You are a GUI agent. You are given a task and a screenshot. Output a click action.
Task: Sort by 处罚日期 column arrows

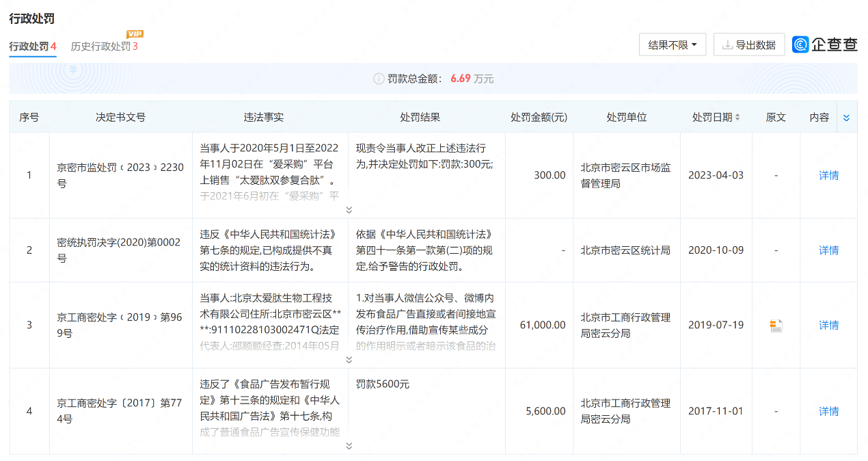pos(737,118)
